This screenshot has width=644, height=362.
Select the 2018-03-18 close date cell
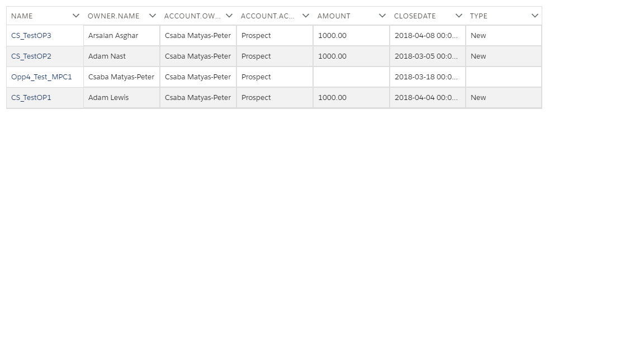[428, 77]
